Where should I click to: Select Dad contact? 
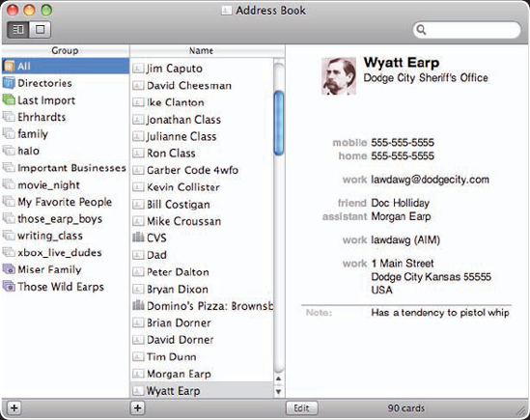coord(202,255)
